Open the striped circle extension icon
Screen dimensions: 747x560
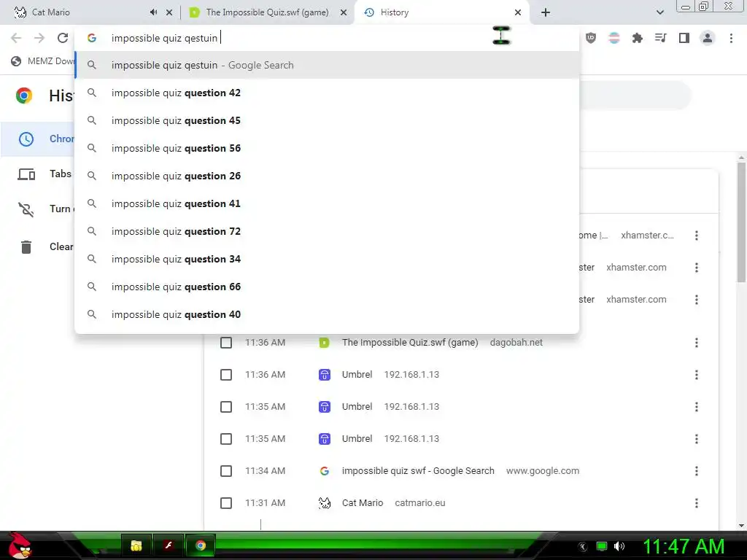(614, 38)
